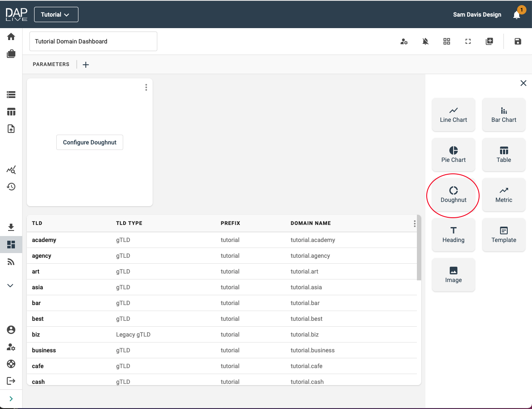
Task: Expand the left sidebar with bottom arrow
Action: pyautogui.click(x=11, y=399)
